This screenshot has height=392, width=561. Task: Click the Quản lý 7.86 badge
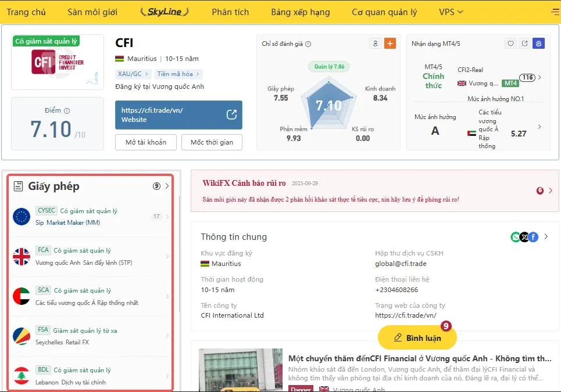click(329, 66)
